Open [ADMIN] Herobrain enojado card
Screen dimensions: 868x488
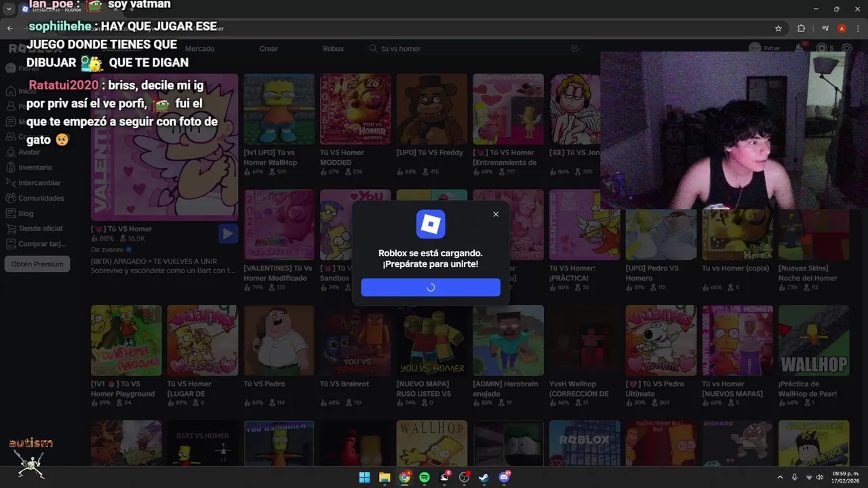point(508,356)
